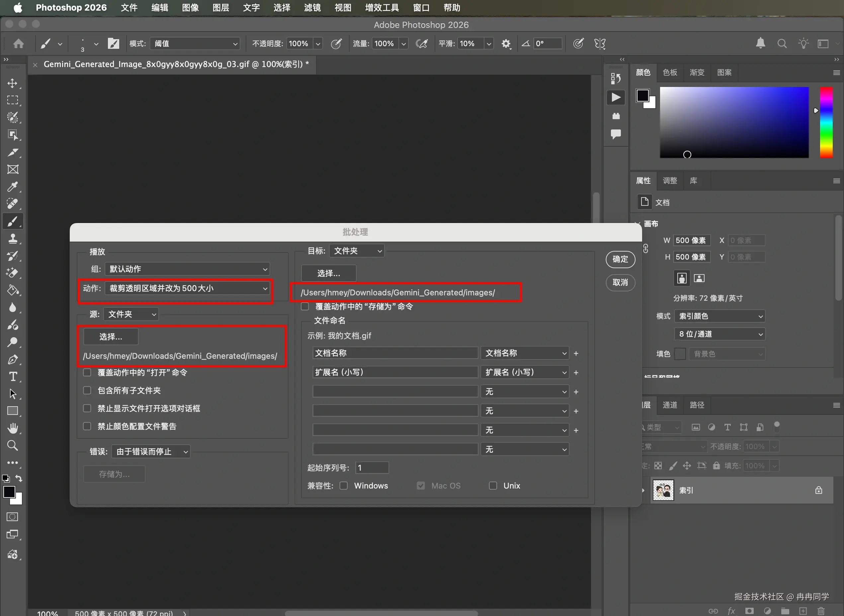844x616 pixels.
Task: Check the Windows compatibility box
Action: tap(344, 486)
